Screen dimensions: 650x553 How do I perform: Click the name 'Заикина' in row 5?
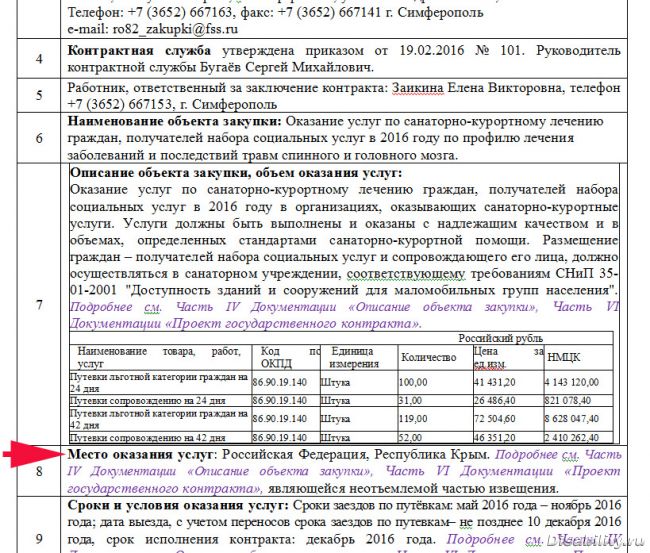click(418, 88)
